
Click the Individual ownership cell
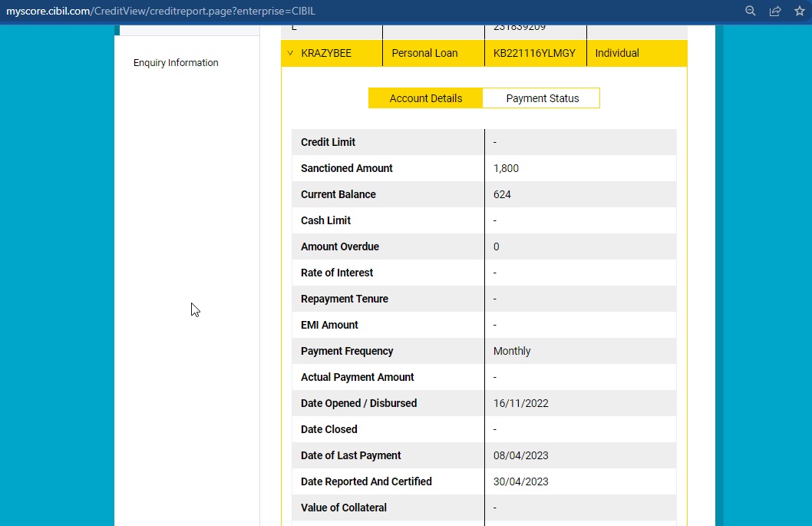(617, 53)
